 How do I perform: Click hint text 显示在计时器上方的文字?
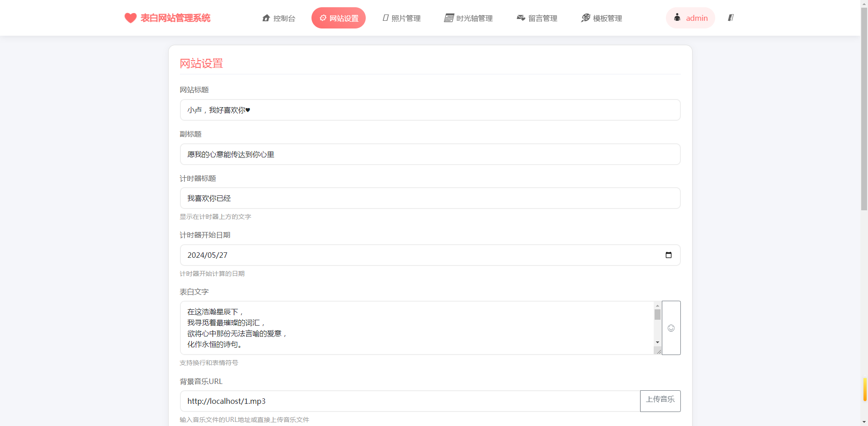[x=215, y=217]
